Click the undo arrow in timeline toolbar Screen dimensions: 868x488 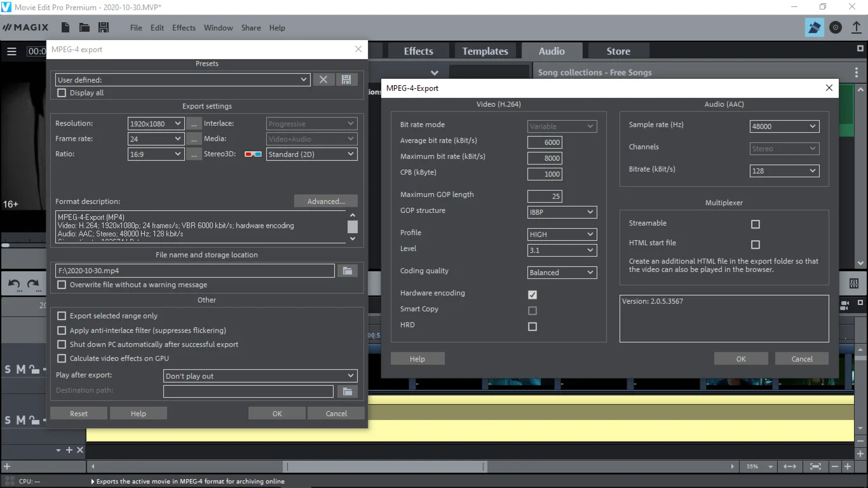pos(14,284)
